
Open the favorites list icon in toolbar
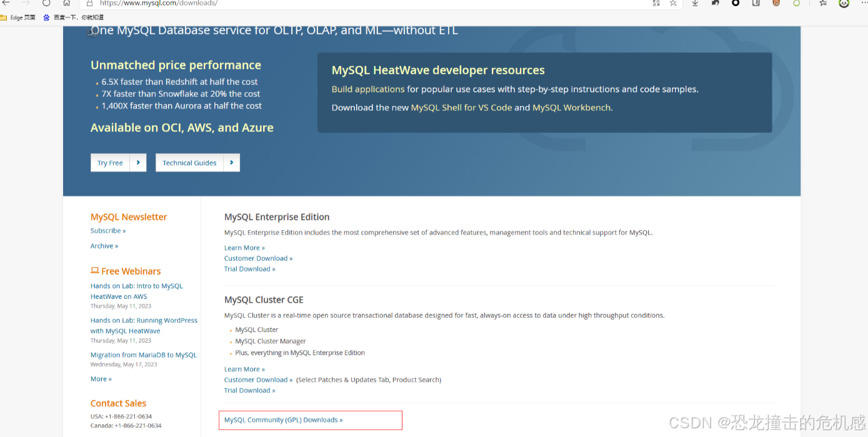click(823, 3)
